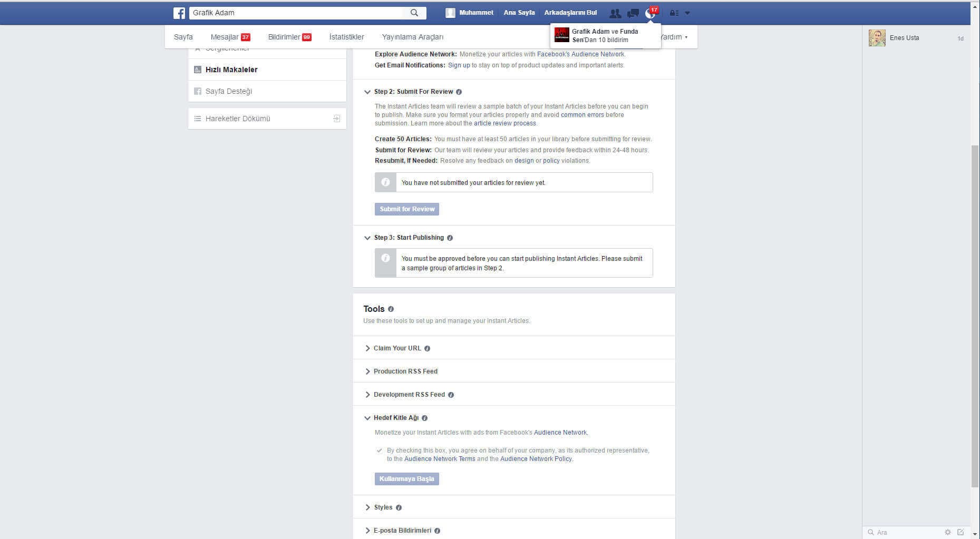Image resolution: width=980 pixels, height=539 pixels.
Task: Click the Hızlı Makaleler sidebar icon
Action: (198, 70)
